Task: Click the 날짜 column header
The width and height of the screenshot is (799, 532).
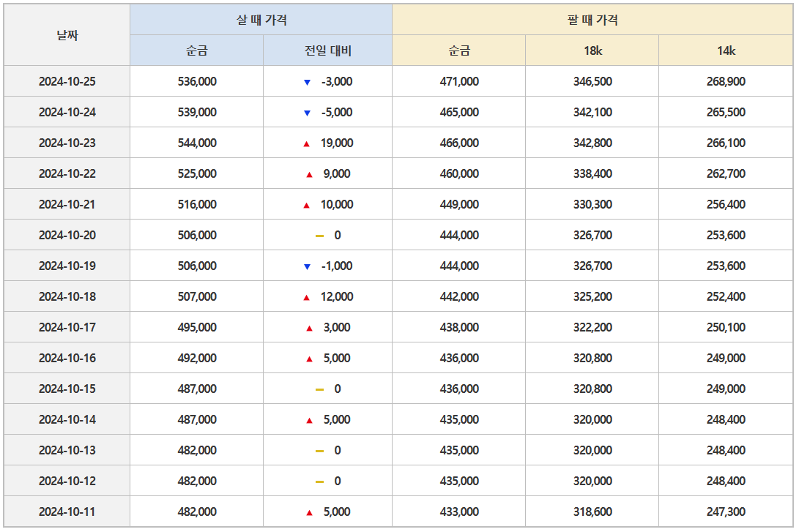Action: tap(67, 35)
